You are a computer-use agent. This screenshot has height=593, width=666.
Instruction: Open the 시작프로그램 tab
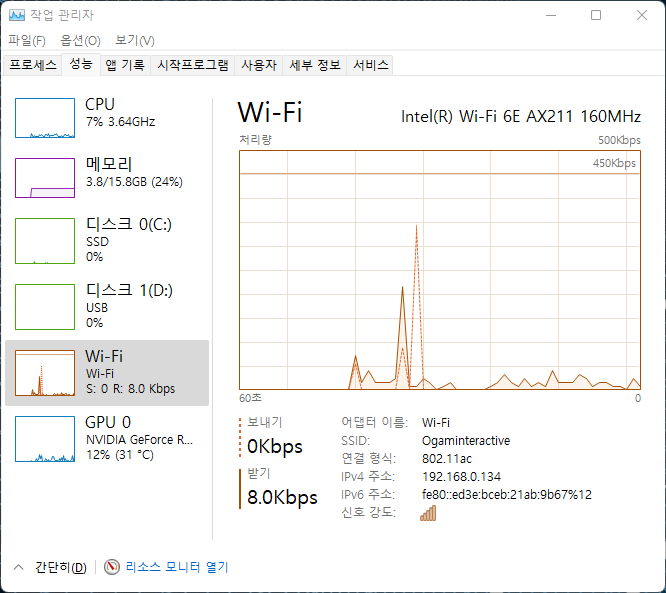tap(193, 65)
